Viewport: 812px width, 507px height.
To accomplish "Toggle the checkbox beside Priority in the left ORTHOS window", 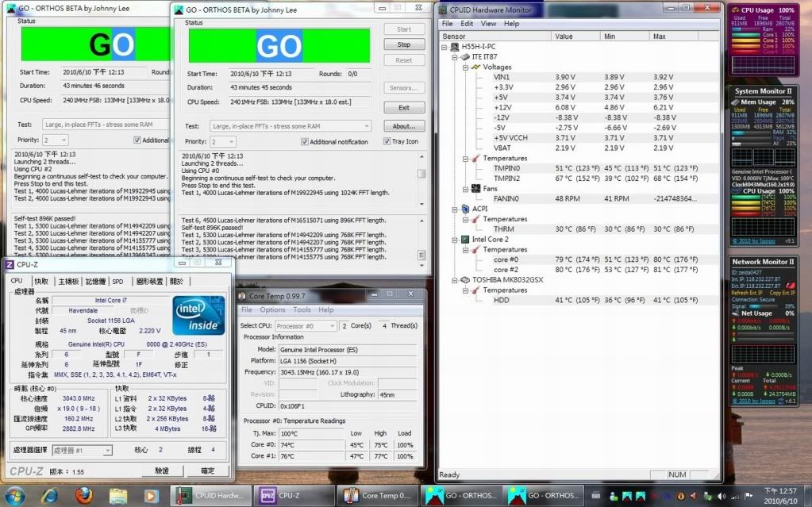I will point(137,140).
